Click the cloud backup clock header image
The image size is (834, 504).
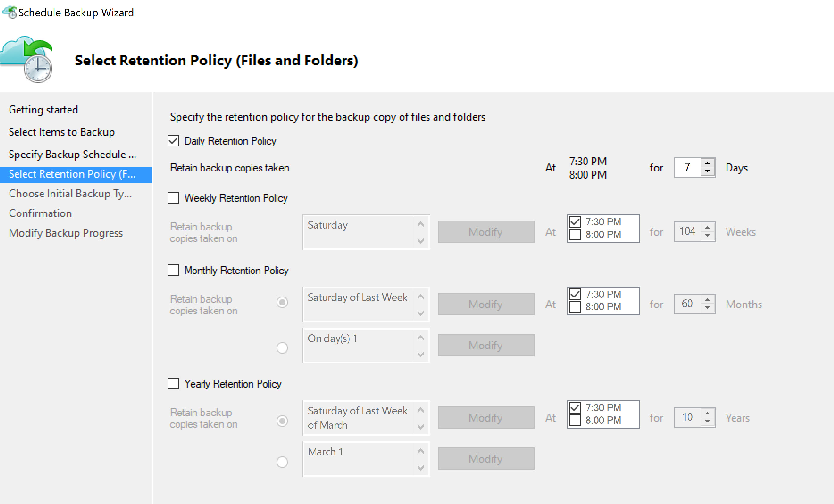coord(26,59)
